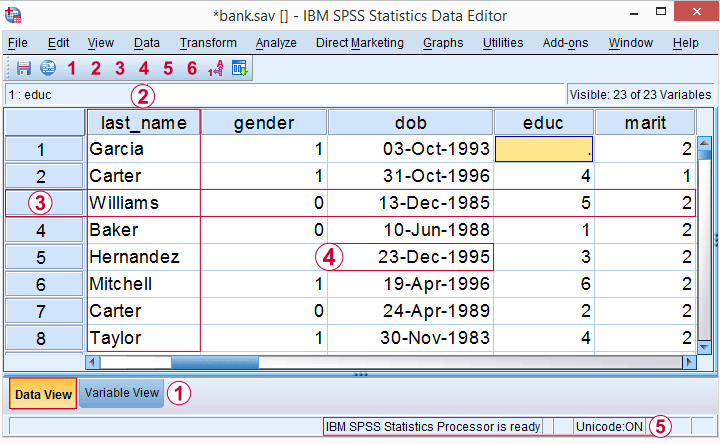The height and width of the screenshot is (444, 720).
Task: Select the last_name column header
Action: pyautogui.click(x=142, y=122)
